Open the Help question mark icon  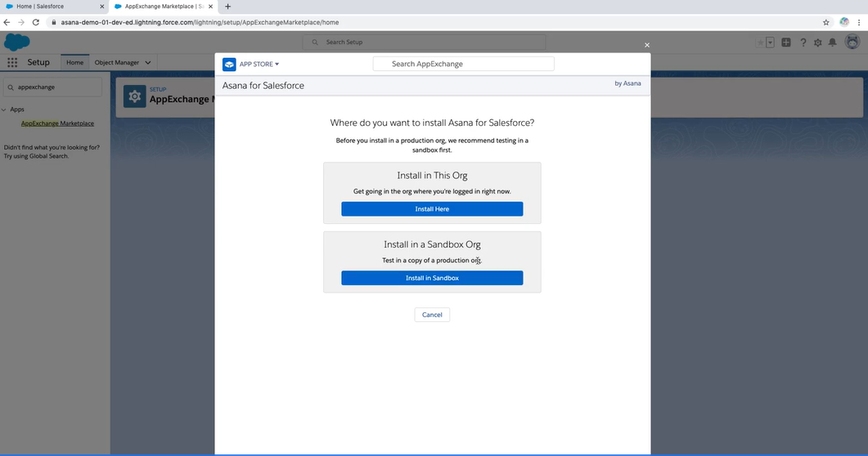[803, 42]
